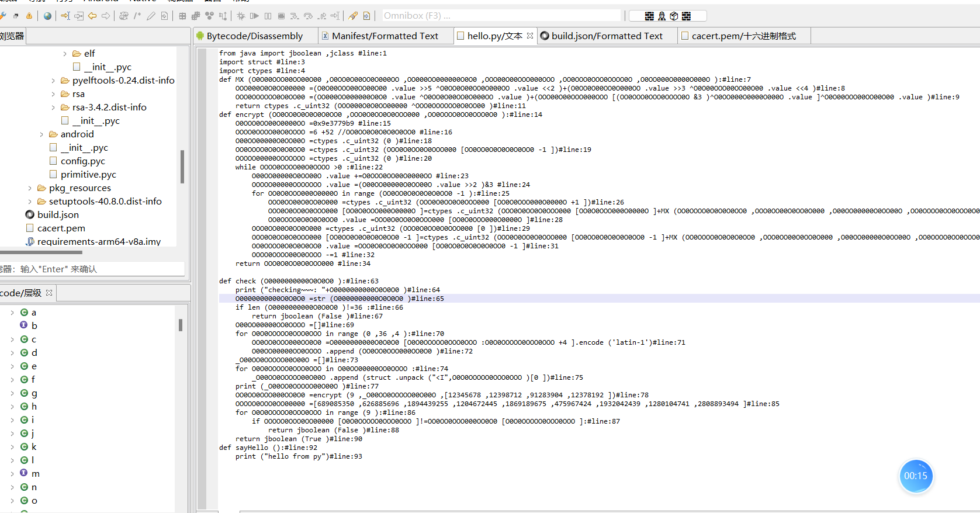This screenshot has width=980, height=513.
Task: Select cacert.pem in project tree
Action: pyautogui.click(x=56, y=228)
